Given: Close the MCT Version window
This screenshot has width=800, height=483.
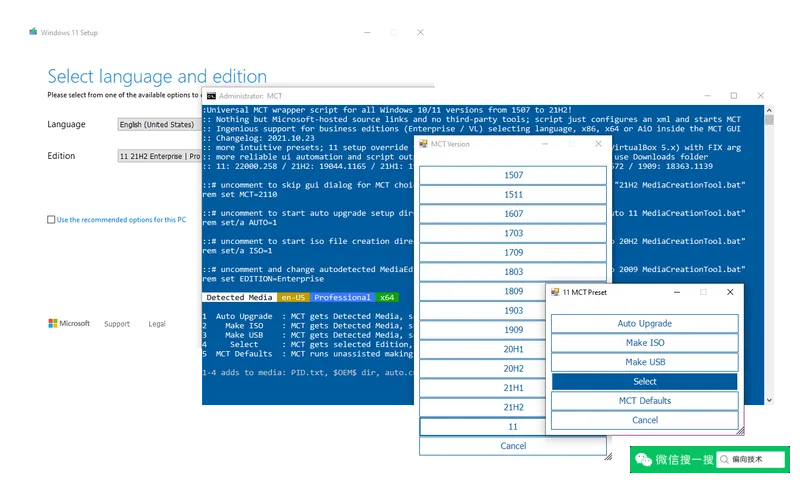Looking at the screenshot, I should coord(598,144).
